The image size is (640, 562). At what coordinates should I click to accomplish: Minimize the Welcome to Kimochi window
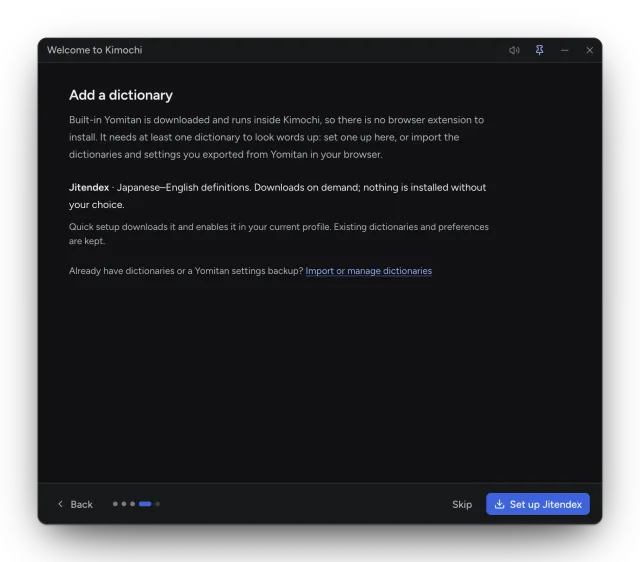564,50
